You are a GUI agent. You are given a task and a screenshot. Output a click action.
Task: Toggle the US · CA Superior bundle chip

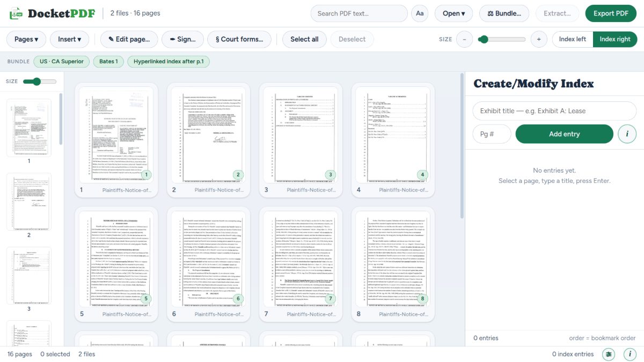pyautogui.click(x=62, y=62)
